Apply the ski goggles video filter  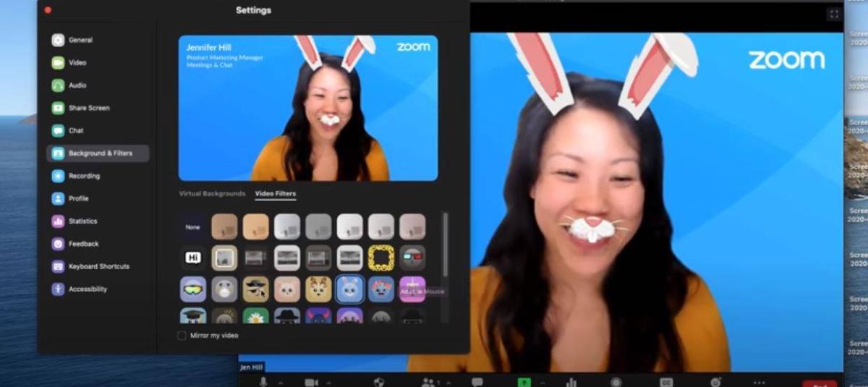tap(193, 289)
